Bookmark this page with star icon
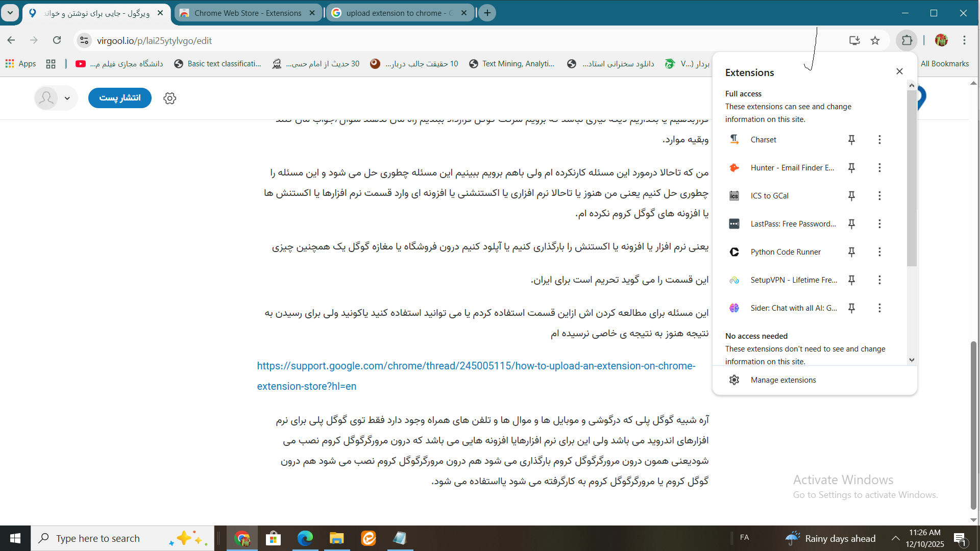The width and height of the screenshot is (980, 551). click(x=875, y=40)
